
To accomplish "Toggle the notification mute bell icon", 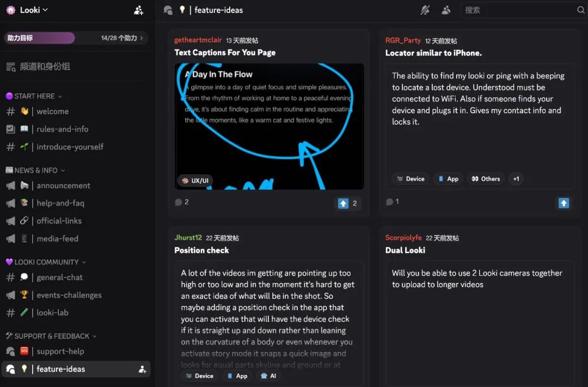I will (x=425, y=10).
